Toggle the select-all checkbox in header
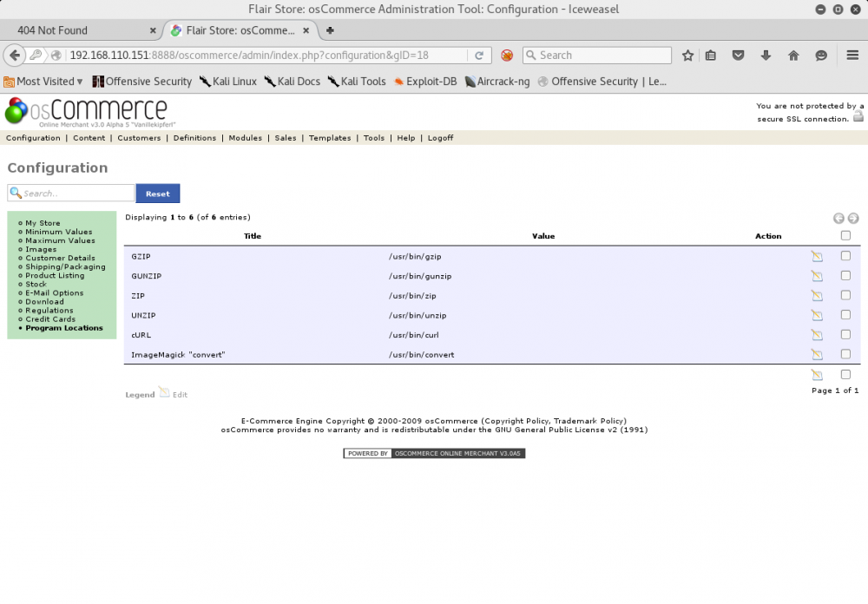Viewport: 868px width, 604px height. point(845,235)
